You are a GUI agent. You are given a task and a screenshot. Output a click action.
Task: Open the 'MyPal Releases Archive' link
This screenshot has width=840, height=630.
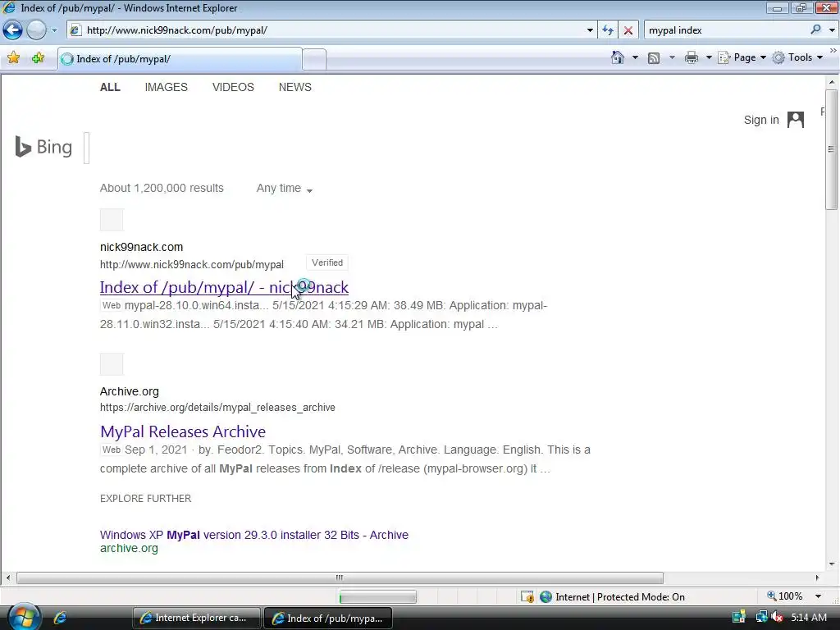[x=183, y=431]
